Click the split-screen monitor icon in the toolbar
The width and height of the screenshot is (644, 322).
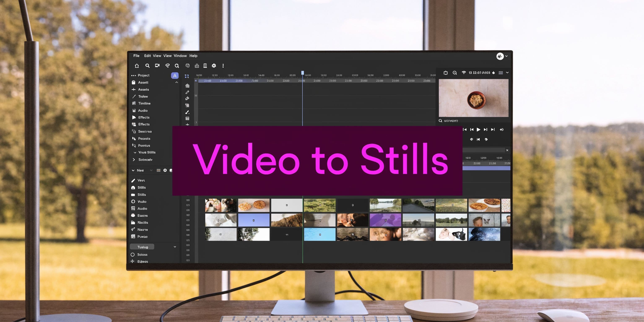coord(157,65)
